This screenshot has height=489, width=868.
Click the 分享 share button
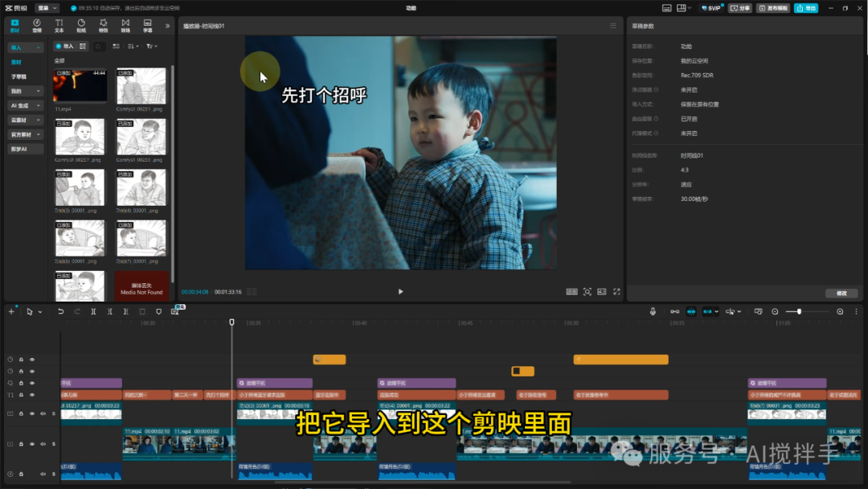pyautogui.click(x=740, y=8)
